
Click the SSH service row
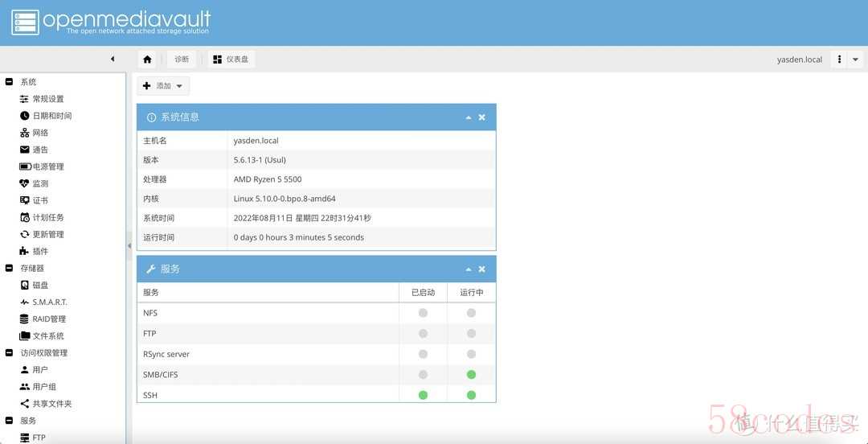pyautogui.click(x=316, y=395)
